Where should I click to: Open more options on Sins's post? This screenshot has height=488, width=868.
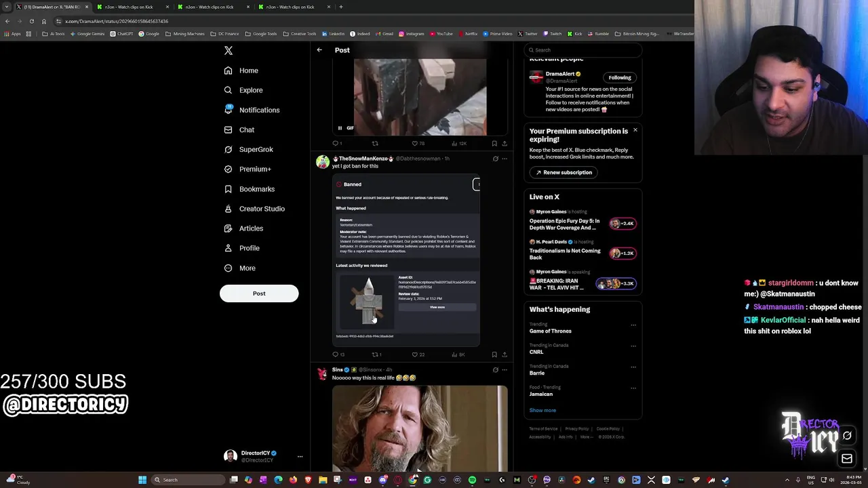pyautogui.click(x=505, y=370)
